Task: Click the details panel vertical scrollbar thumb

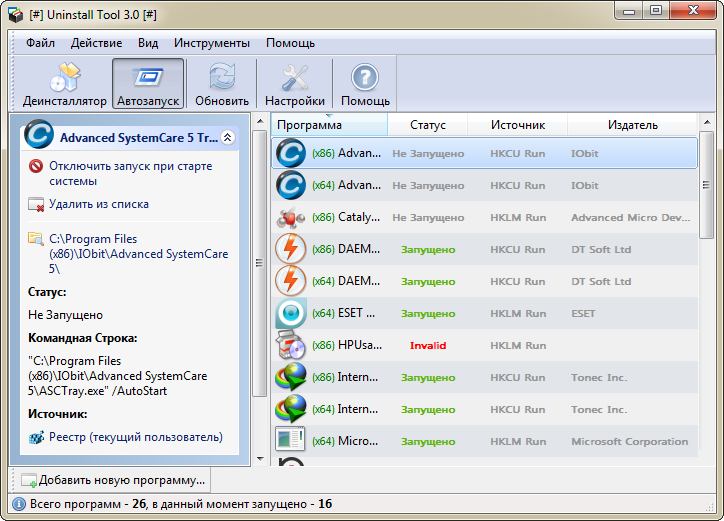Action: (260, 263)
